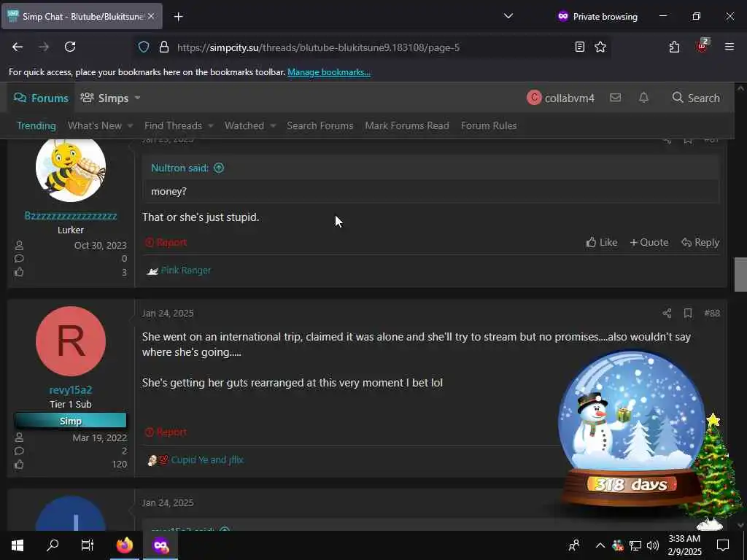Reply to the Bzzzz user's post
The width and height of the screenshot is (747, 560).
[700, 242]
